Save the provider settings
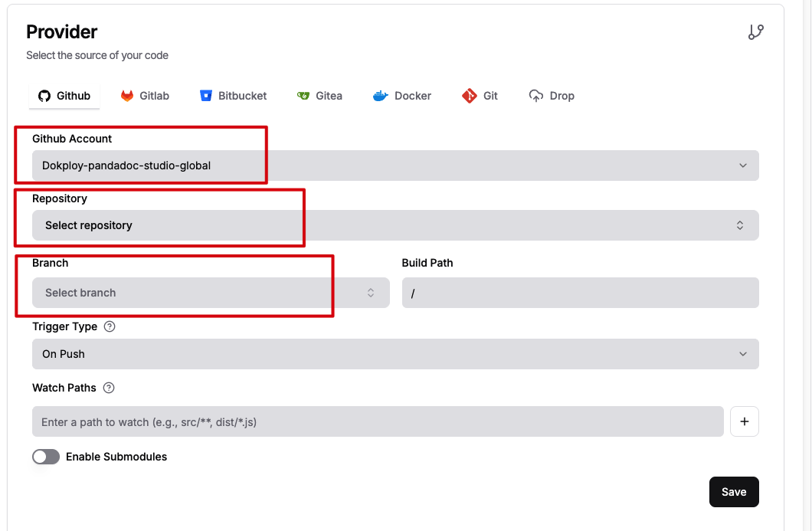The height and width of the screenshot is (531, 812). click(735, 492)
